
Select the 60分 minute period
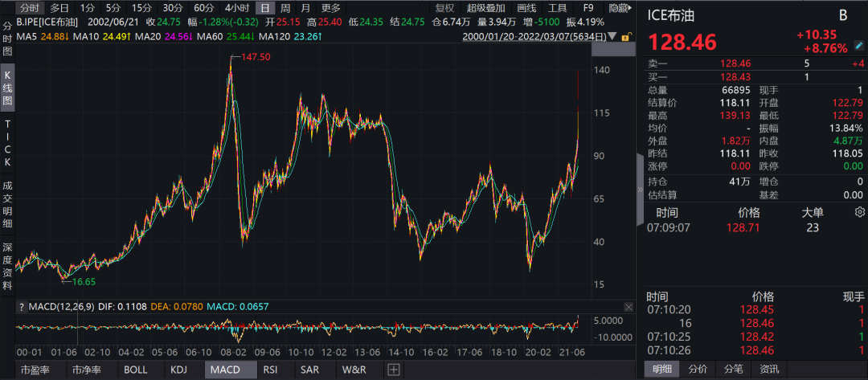click(204, 8)
